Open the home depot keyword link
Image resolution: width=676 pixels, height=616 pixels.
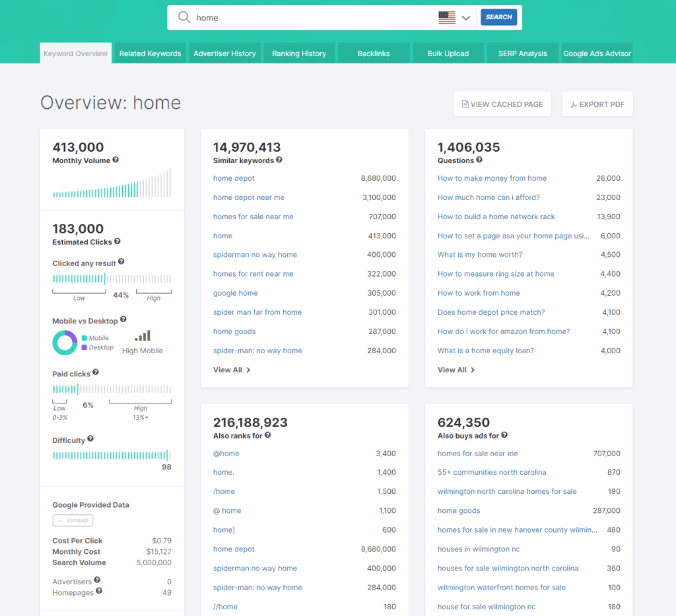click(x=234, y=178)
